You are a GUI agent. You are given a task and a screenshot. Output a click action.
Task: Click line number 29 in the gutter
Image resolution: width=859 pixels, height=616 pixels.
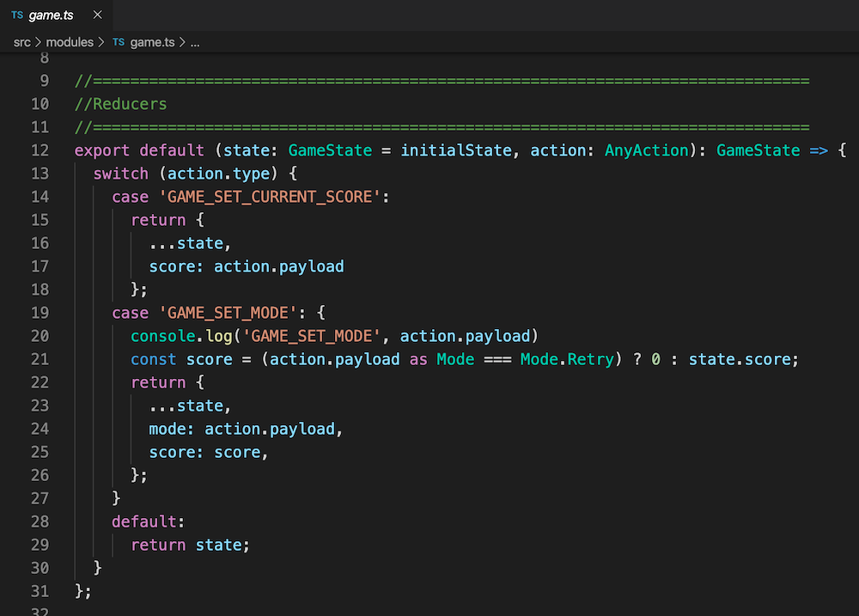pyautogui.click(x=40, y=544)
